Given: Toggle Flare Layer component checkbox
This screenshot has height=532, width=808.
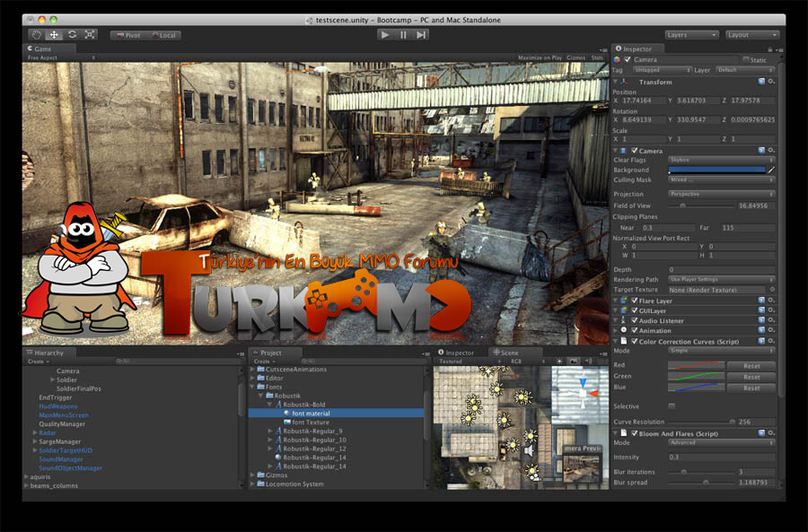Looking at the screenshot, I should click(x=635, y=301).
